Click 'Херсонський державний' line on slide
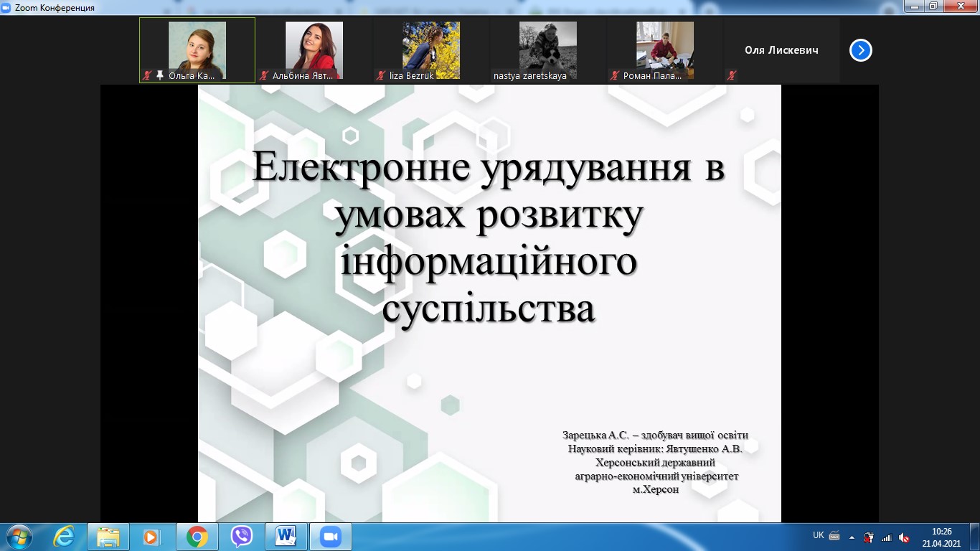 [x=655, y=463]
